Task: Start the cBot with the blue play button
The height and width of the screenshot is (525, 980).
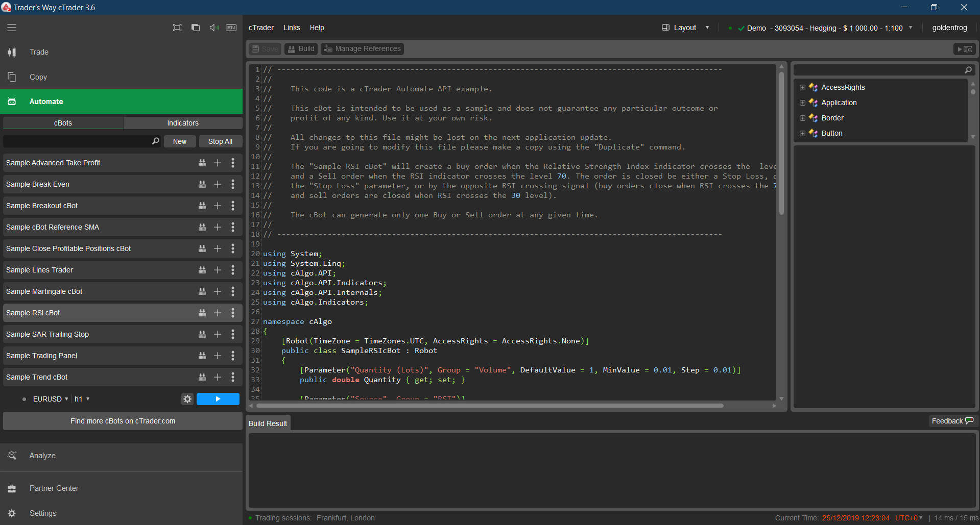Action: point(218,399)
